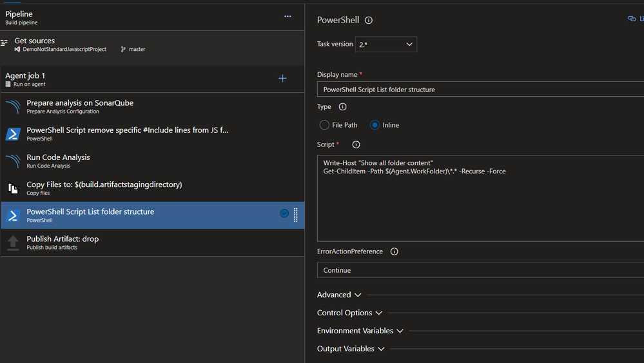The image size is (644, 363).
Task: Click drag handle of List folder structure task
Action: (x=296, y=215)
